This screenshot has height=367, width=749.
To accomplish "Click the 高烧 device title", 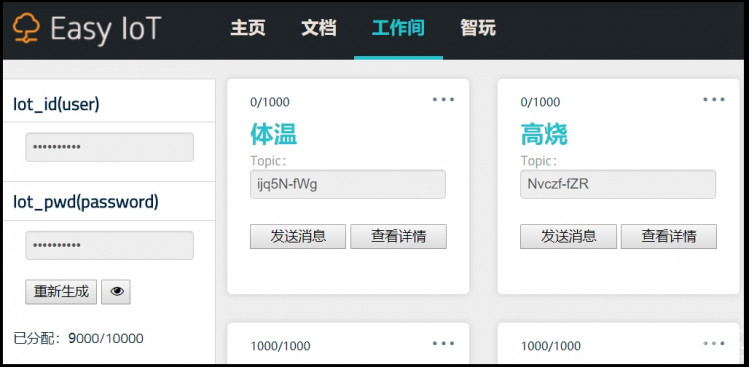I will 544,134.
